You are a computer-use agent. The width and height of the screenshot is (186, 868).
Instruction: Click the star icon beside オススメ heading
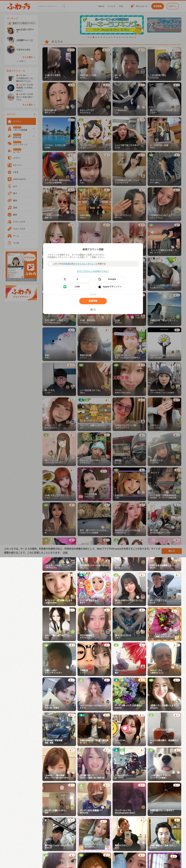click(47, 42)
